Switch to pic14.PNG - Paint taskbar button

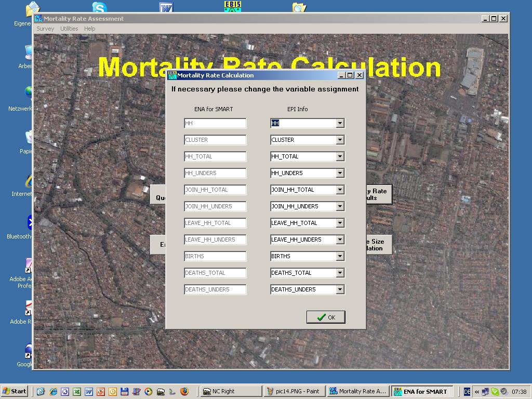coord(295,391)
